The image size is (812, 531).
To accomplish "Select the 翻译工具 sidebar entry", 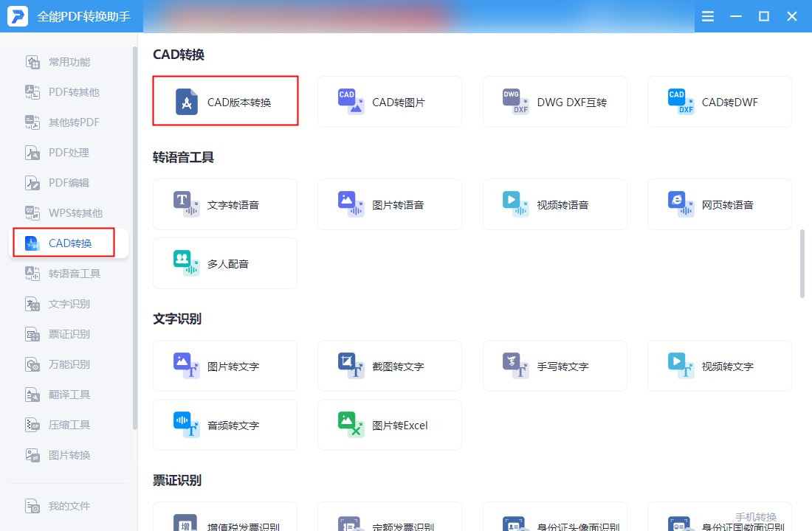I will pyautogui.click(x=63, y=395).
